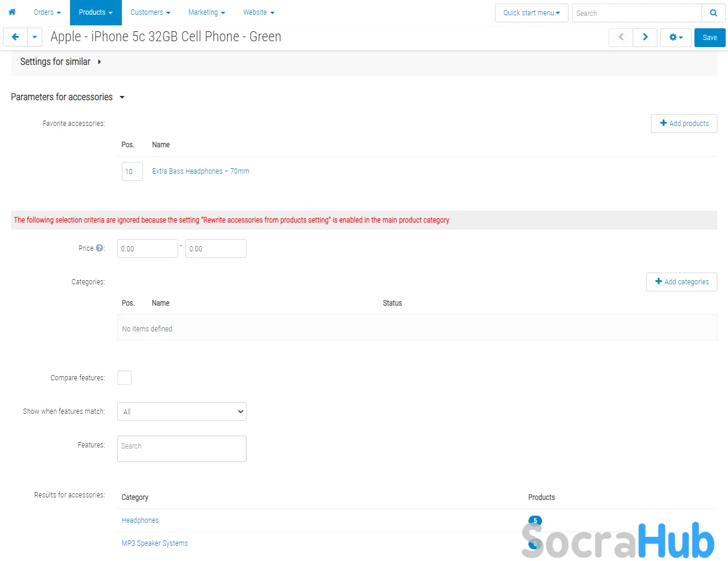Click the Price help question icon
Screen dimensions: 728x561
click(x=99, y=248)
